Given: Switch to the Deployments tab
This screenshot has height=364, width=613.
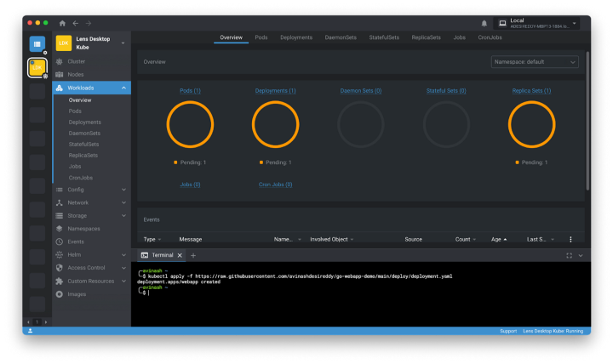Looking at the screenshot, I should [x=296, y=37].
